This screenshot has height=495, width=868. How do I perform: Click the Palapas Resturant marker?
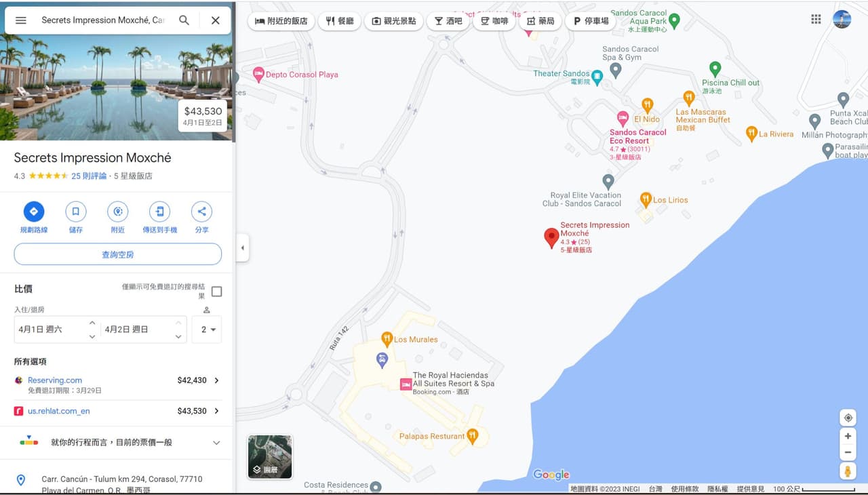pos(473,435)
